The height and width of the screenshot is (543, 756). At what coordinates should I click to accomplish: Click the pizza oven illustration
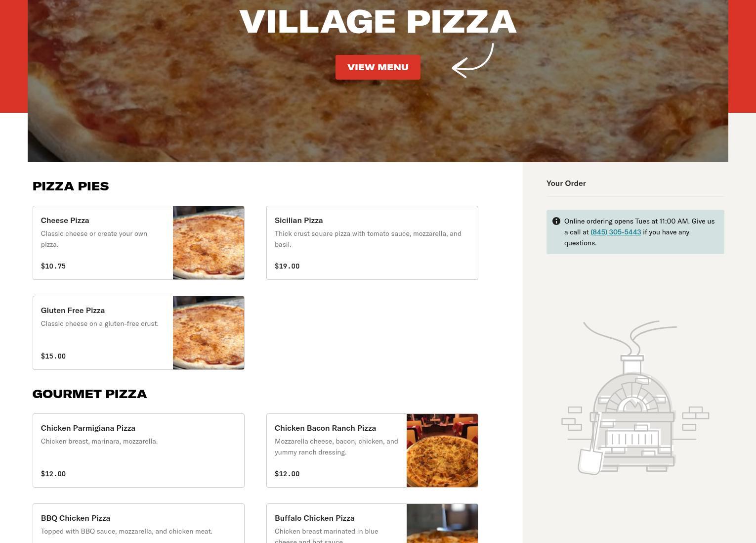(635, 398)
